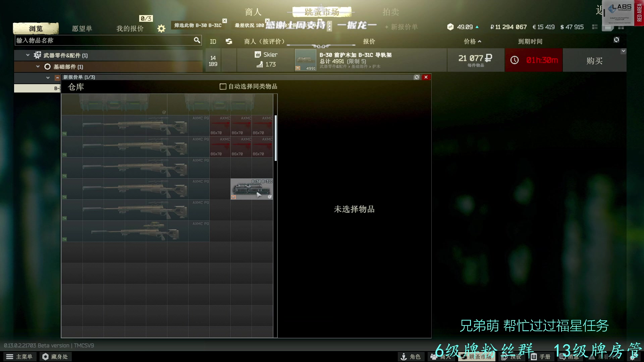
Task: Click the clock icon beside 01h:30m
Action: [515, 60]
